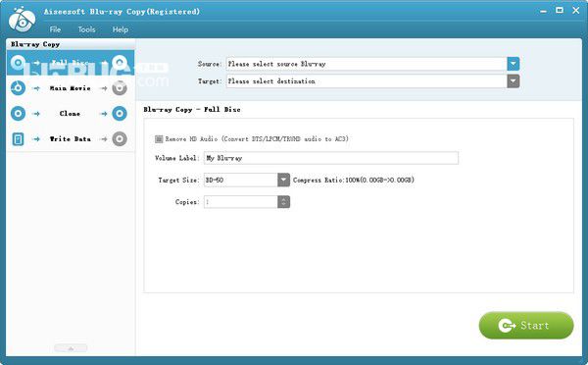Choose the Clone copy mode
Viewport: 588px width, 365px height.
pyautogui.click(x=71, y=114)
